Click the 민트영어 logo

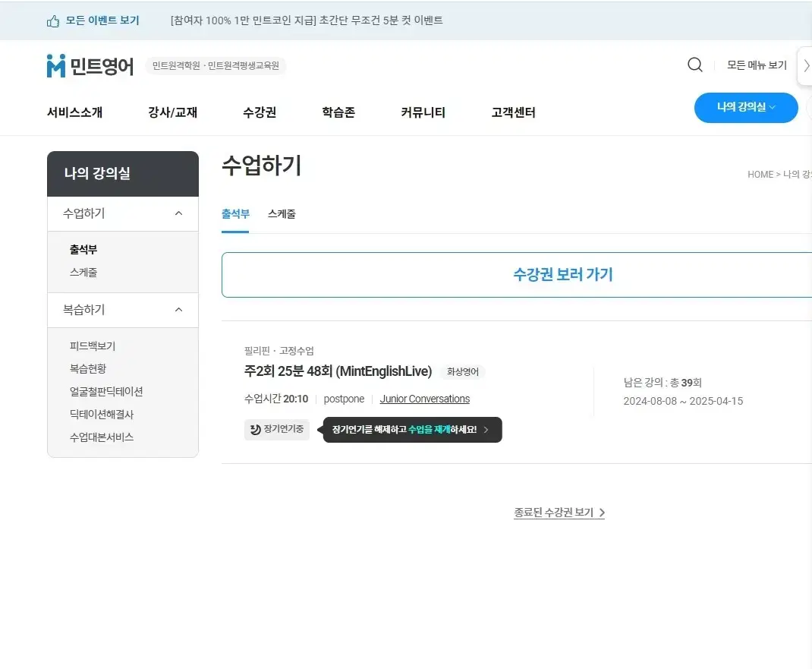click(90, 66)
